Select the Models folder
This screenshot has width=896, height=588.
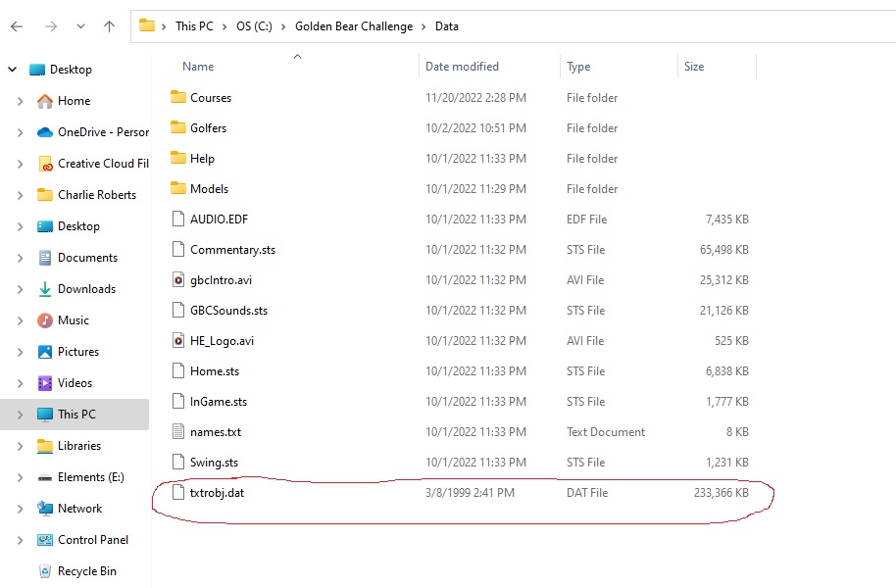point(209,188)
